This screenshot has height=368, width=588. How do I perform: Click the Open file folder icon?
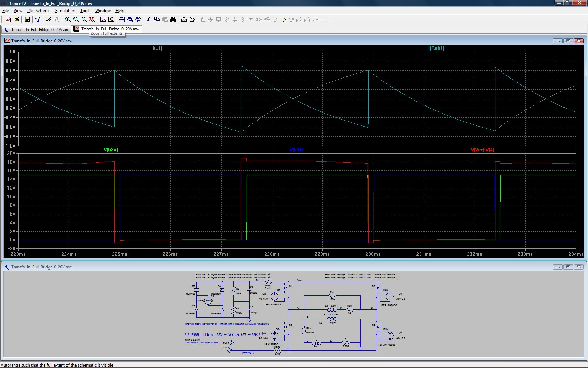pyautogui.click(x=16, y=20)
